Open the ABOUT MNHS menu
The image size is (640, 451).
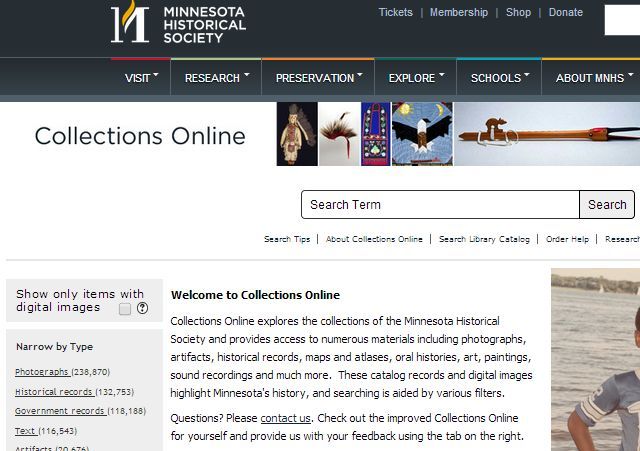click(591, 78)
